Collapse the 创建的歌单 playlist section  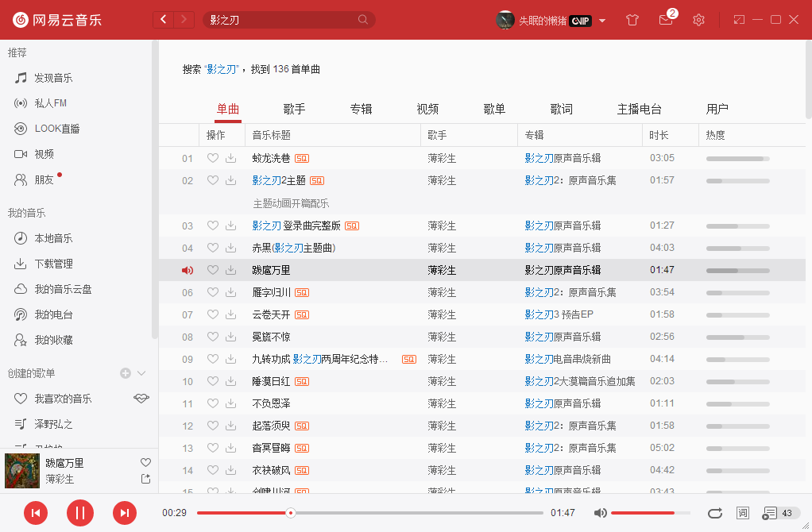[142, 373]
